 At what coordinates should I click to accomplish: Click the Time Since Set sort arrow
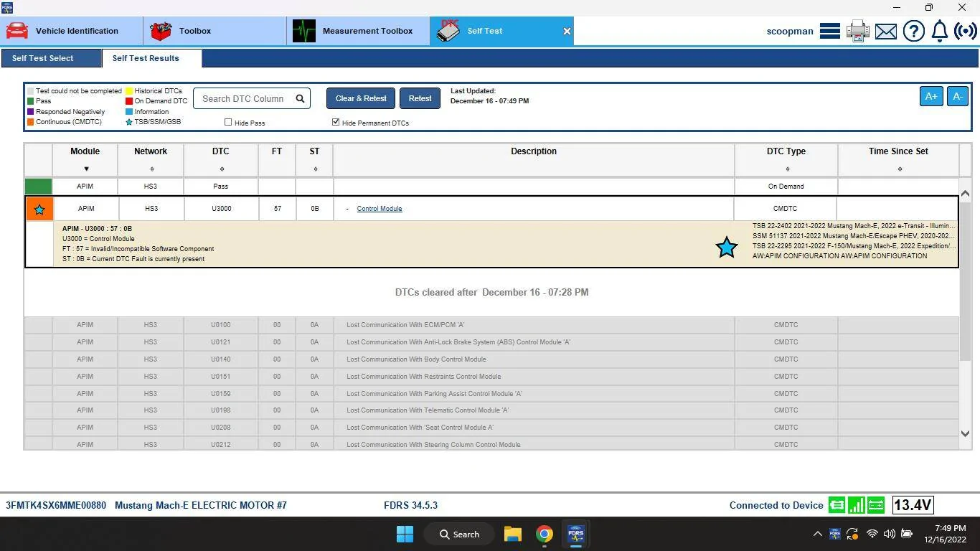coord(900,169)
